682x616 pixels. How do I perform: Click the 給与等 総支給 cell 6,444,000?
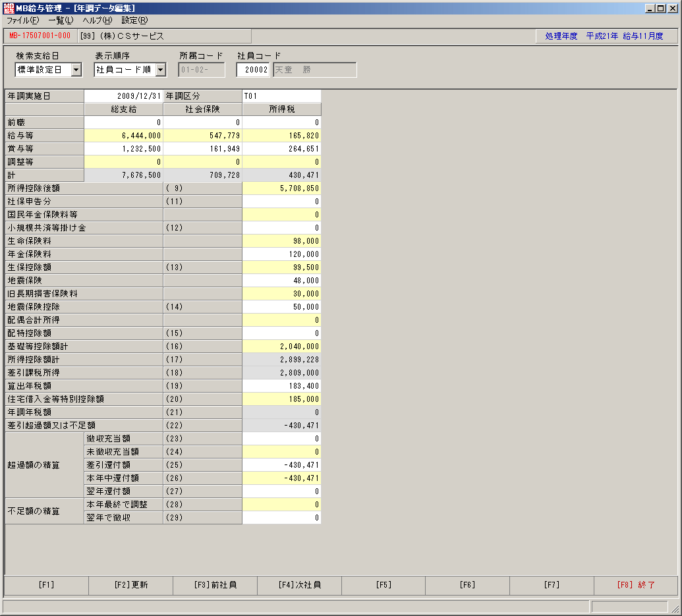(x=123, y=136)
